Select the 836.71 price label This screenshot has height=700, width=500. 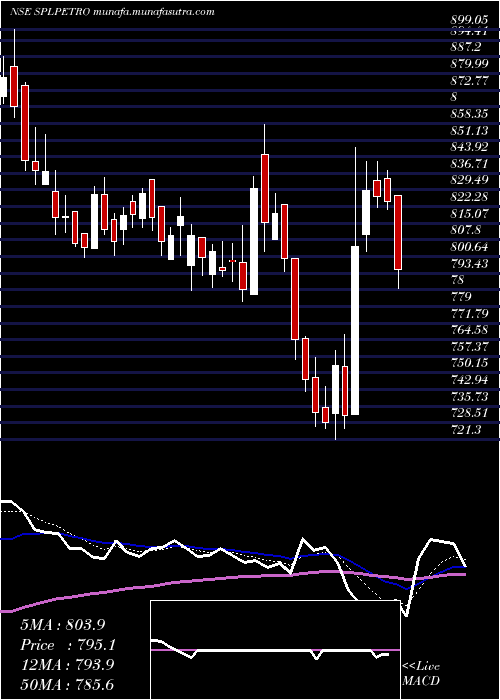coord(470,164)
